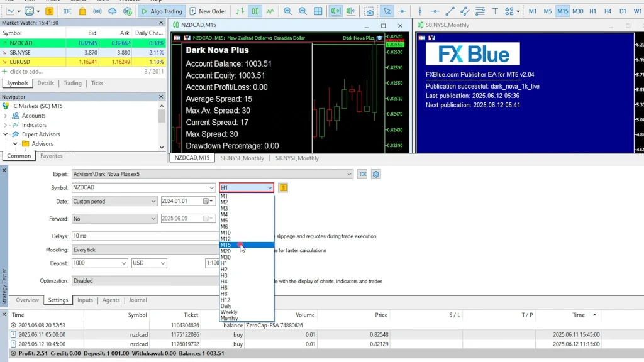The height and width of the screenshot is (362, 644).
Task: Open expert settings gear in Strategy Tester
Action: 376,174
